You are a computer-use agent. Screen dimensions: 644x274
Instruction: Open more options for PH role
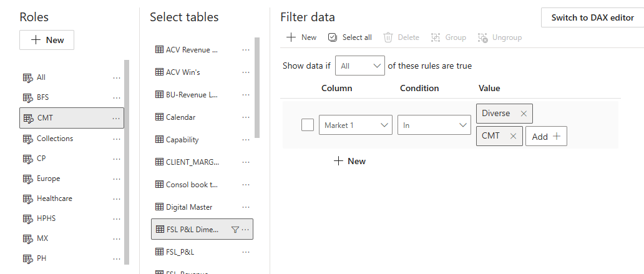(x=117, y=259)
